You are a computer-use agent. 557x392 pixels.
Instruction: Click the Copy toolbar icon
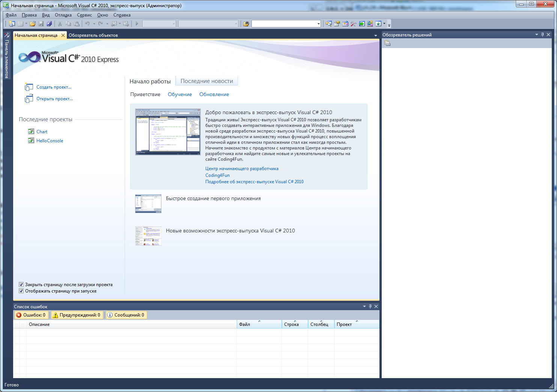point(68,24)
